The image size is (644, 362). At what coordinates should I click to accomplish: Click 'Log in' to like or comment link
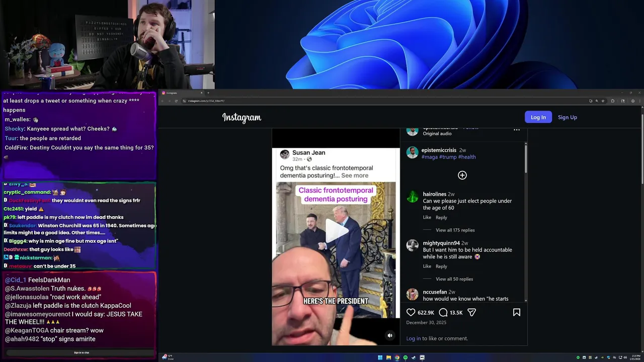tap(414, 338)
